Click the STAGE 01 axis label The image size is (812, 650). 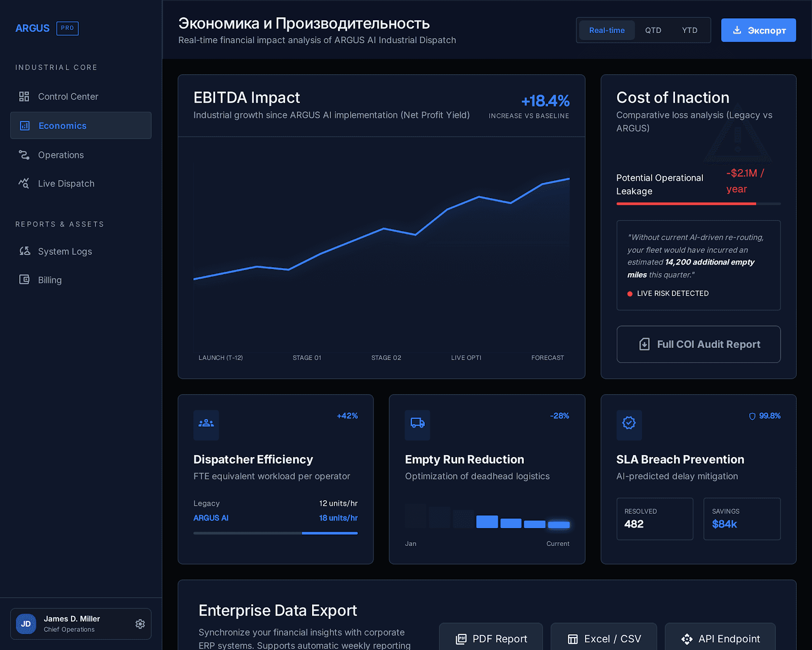307,357
